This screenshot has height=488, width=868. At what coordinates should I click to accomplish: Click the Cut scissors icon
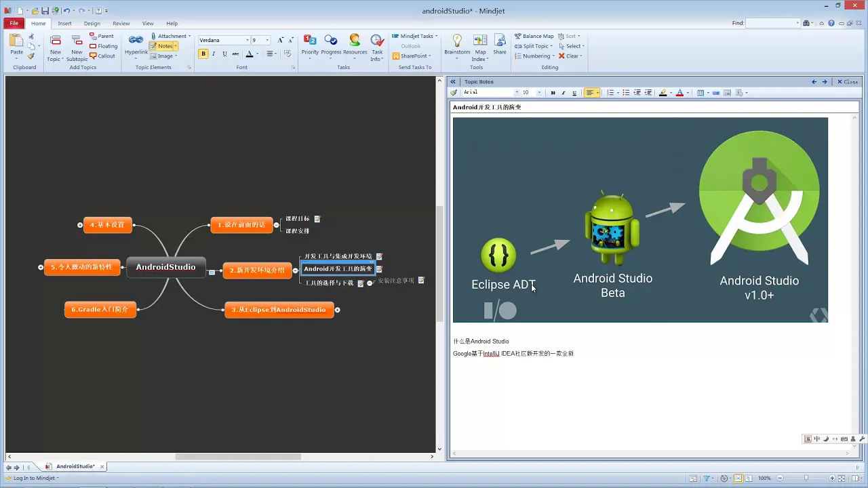31,37
